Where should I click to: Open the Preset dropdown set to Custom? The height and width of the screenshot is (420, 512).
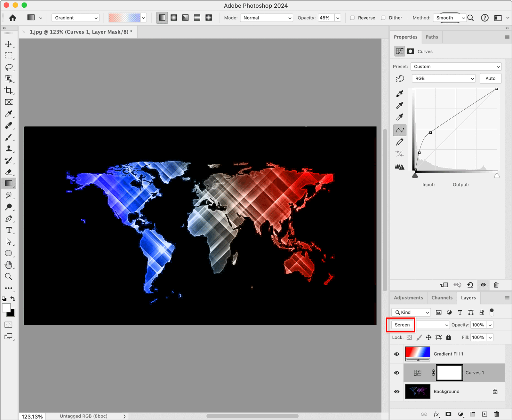coord(456,66)
